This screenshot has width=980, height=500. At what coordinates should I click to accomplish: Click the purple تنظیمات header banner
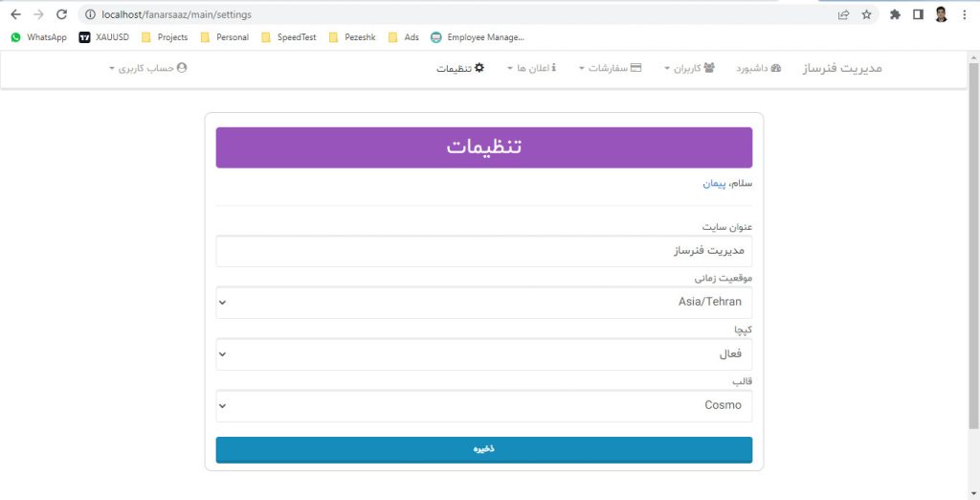483,148
